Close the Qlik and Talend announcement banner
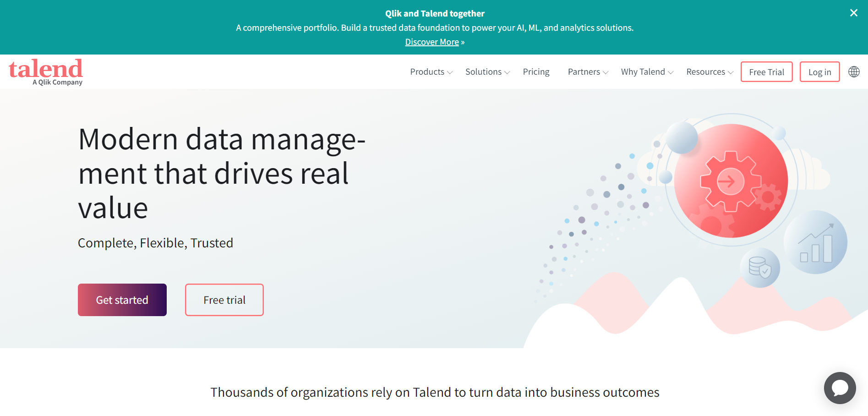Screen dimensions: 868x416 853,13
